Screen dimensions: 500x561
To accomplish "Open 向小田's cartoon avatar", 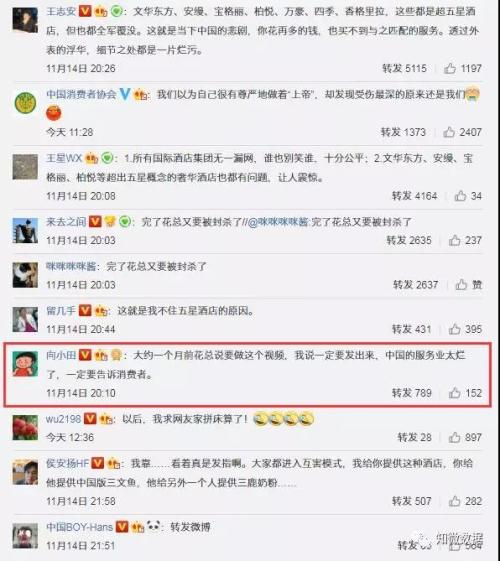I will (x=25, y=364).
